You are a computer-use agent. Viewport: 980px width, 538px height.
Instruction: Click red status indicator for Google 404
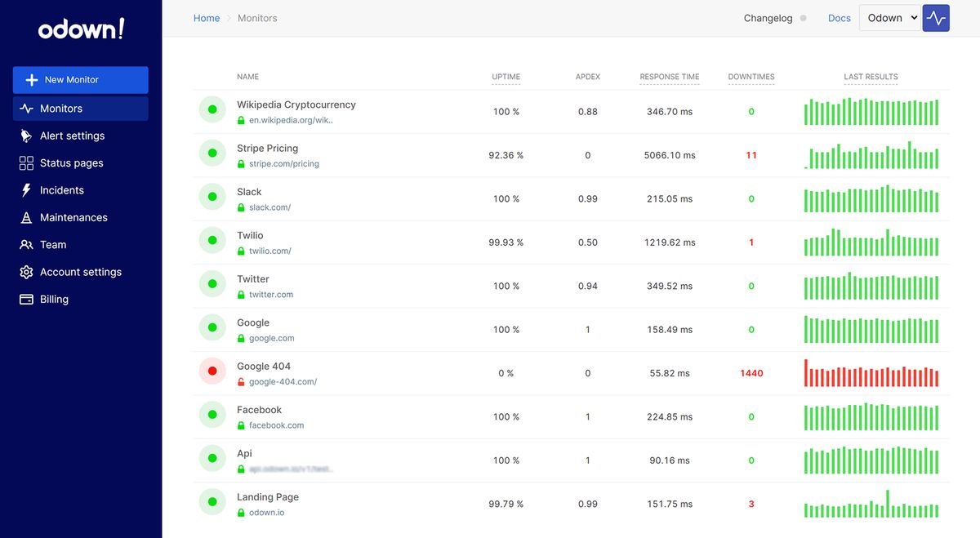pyautogui.click(x=212, y=371)
